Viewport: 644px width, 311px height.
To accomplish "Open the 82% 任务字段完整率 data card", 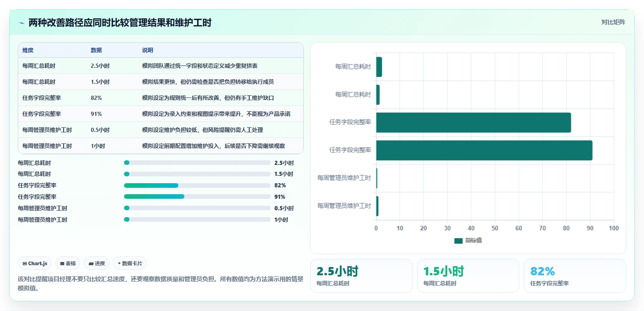I will point(575,276).
